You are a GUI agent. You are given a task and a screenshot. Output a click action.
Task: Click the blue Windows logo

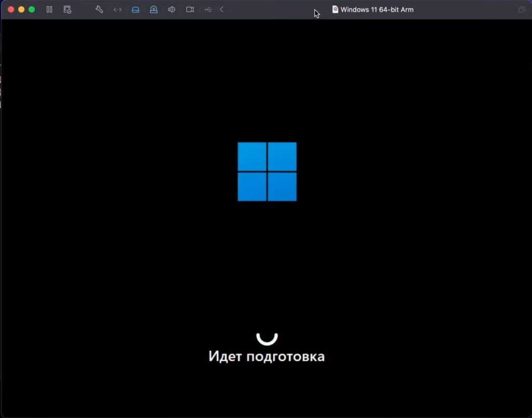[x=267, y=172]
